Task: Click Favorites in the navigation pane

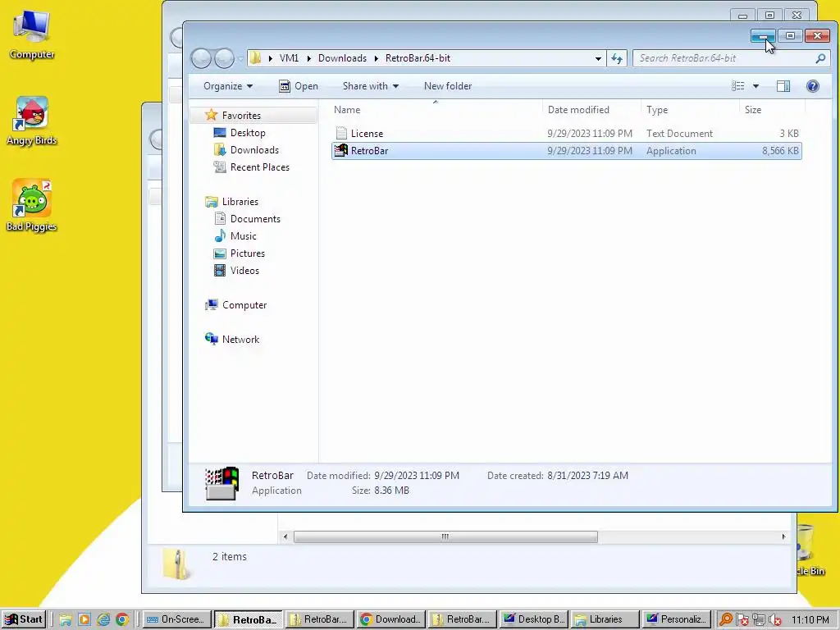Action: [241, 115]
